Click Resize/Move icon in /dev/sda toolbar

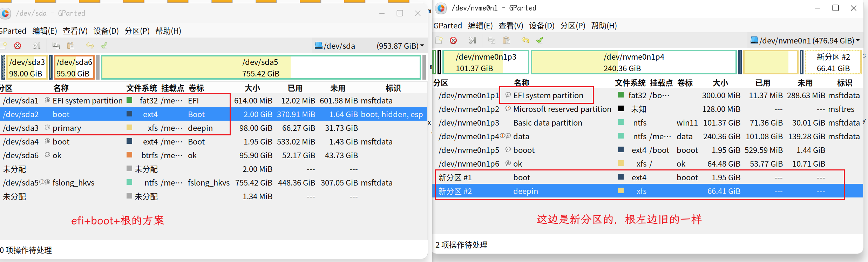36,46
